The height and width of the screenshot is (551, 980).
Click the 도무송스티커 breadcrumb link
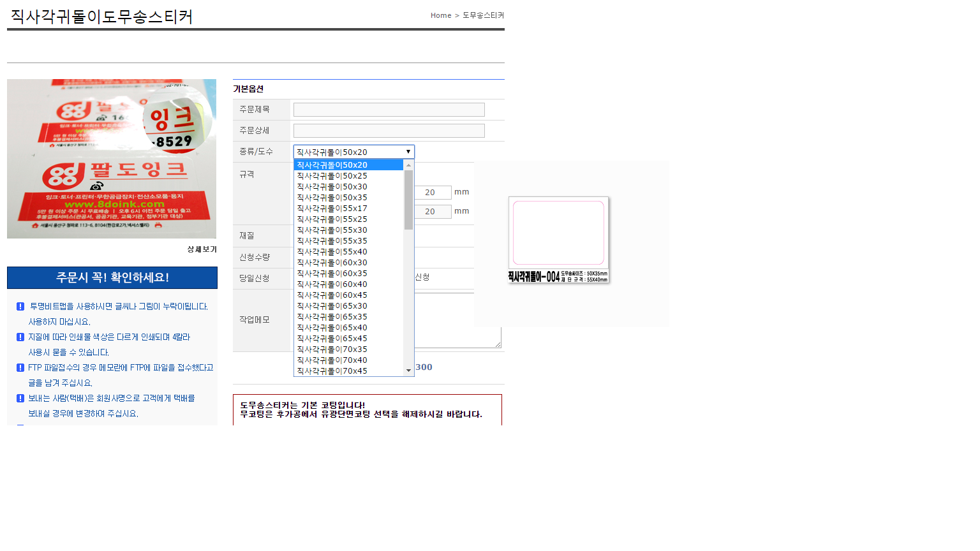[x=483, y=15]
